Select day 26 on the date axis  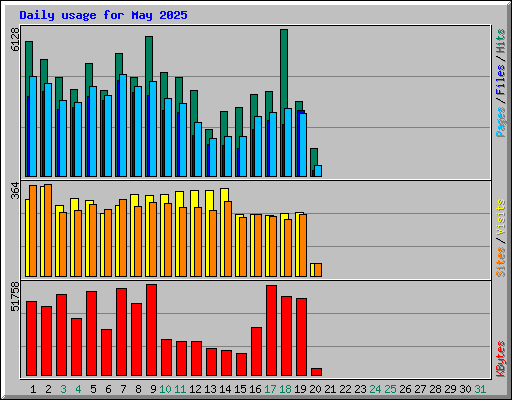(x=405, y=389)
